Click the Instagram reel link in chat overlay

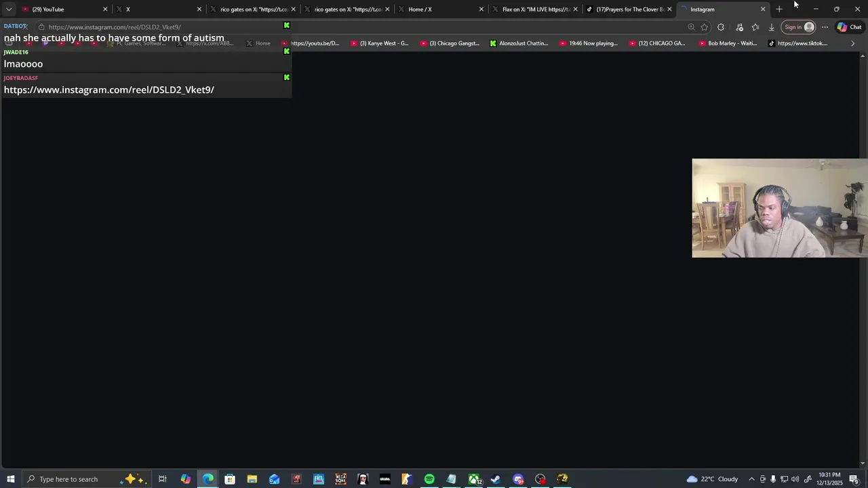[x=109, y=89]
